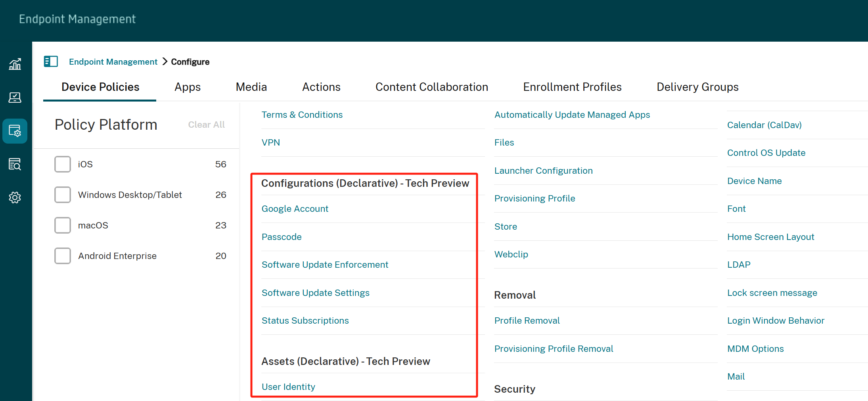Toggle the sidebar collapse icon near breadcrumb
This screenshot has height=401, width=868.
[51, 61]
